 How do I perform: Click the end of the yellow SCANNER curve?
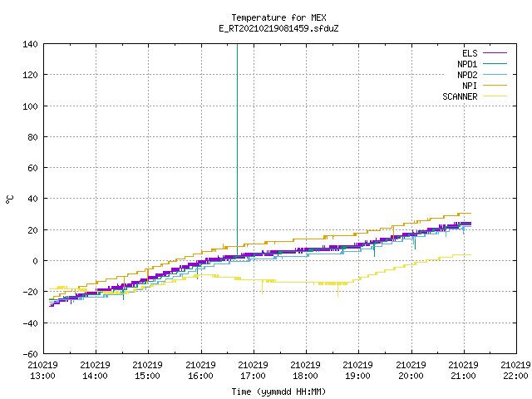pyautogui.click(x=470, y=255)
